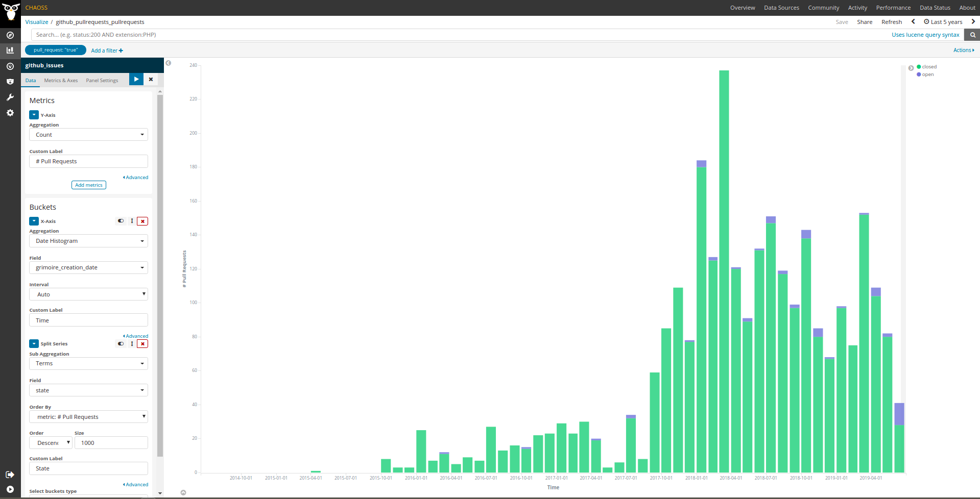
Task: Submit query with the search magnifier icon
Action: tap(972, 35)
